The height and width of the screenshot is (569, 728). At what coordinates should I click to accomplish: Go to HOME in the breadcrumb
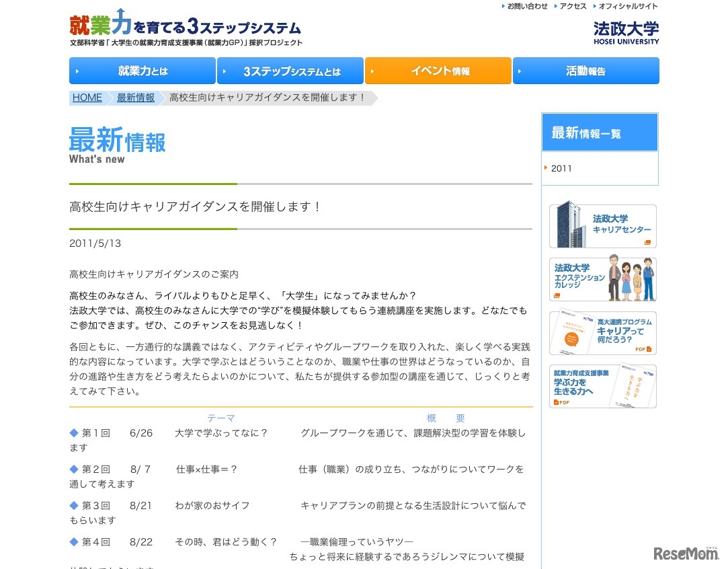coord(87,98)
